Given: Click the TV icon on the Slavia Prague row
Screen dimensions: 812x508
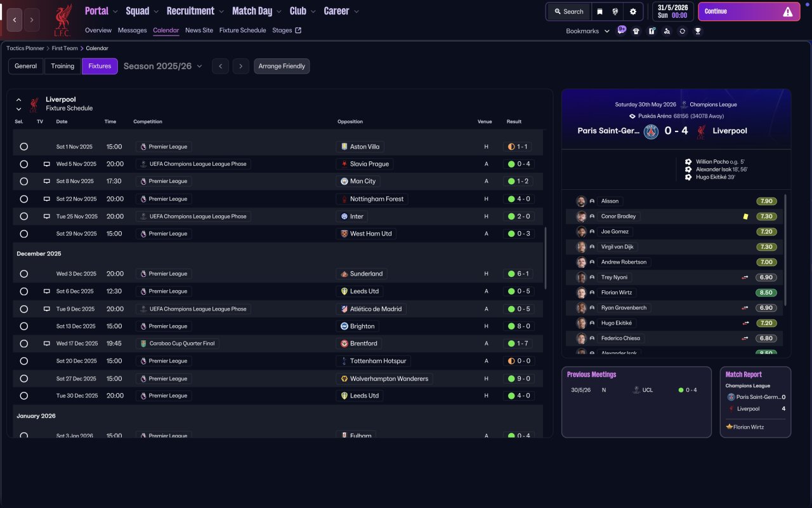Looking at the screenshot, I should [46, 164].
